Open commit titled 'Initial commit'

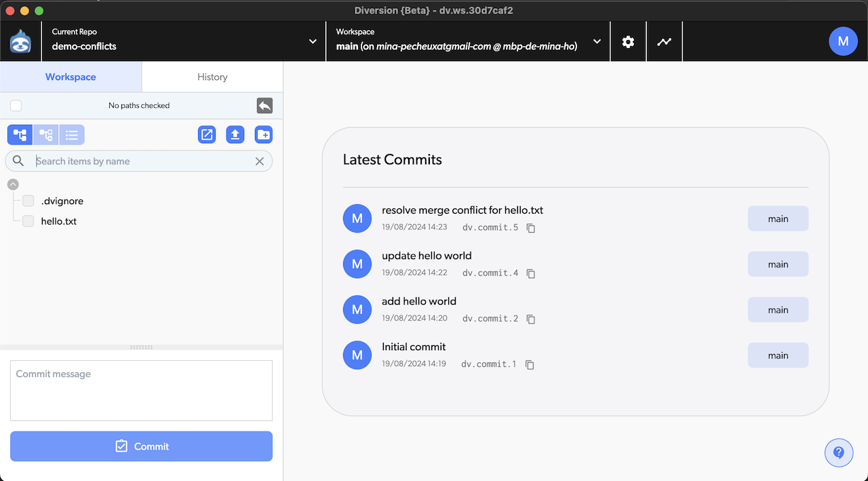[x=414, y=347]
